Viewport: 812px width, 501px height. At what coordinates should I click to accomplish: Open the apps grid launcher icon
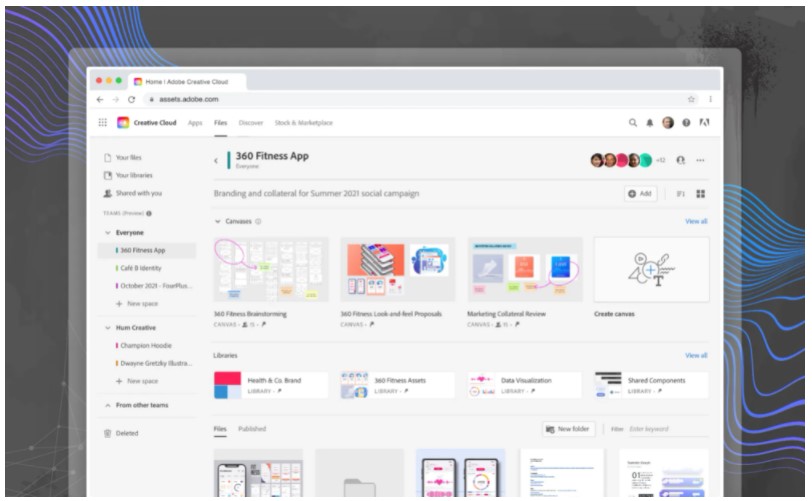pyautogui.click(x=103, y=122)
